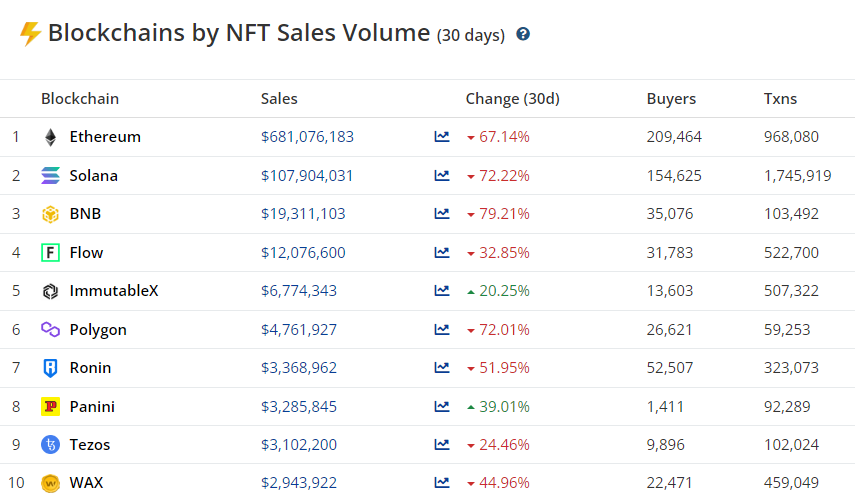Sort by the Buyers column header
The width and height of the screenshot is (855, 501).
pos(671,99)
